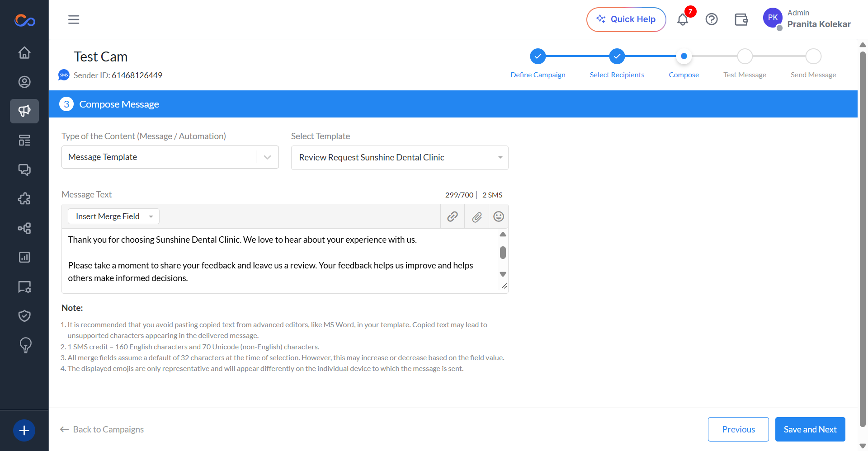Open the emoji picker
The image size is (868, 451).
tap(499, 216)
